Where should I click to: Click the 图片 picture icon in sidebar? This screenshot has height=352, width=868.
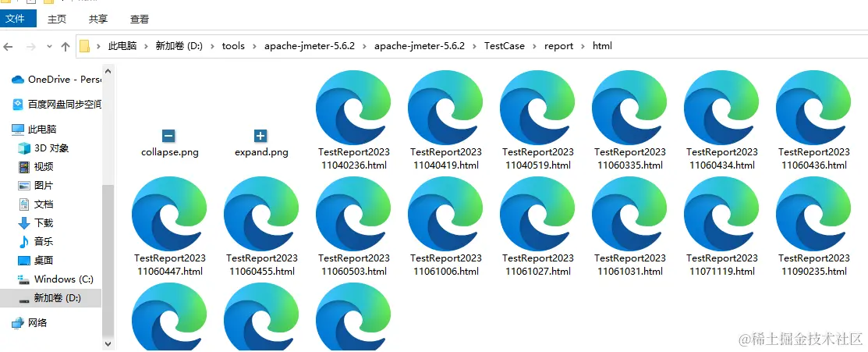24,186
